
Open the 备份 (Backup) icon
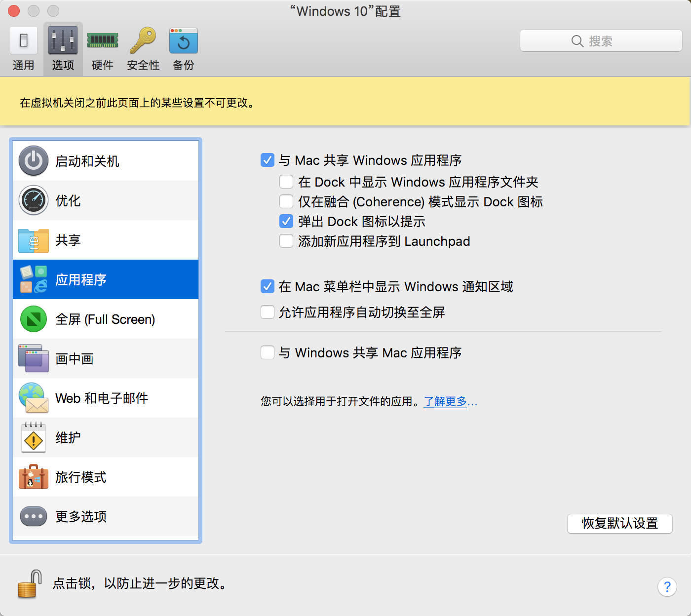pyautogui.click(x=183, y=40)
